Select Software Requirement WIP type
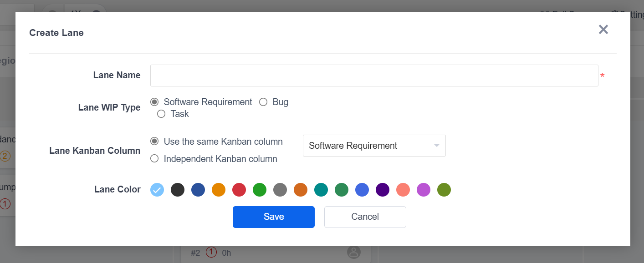Screen dimensions: 644x263 coord(155,102)
